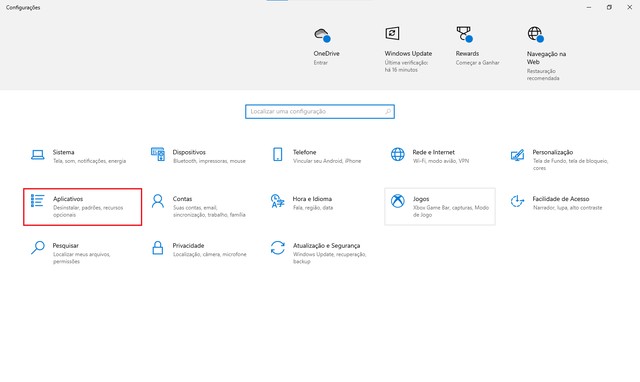Open the Aplicativos category title

pos(68,199)
